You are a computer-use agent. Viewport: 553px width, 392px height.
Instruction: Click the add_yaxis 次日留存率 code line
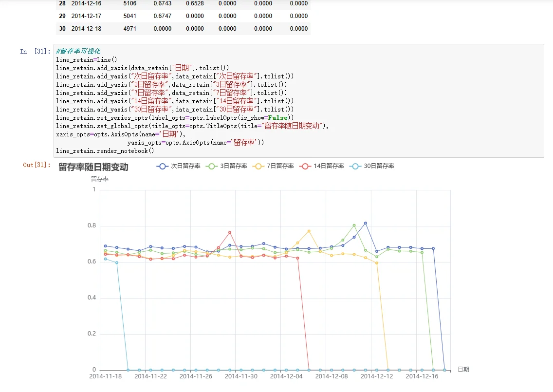[175, 76]
